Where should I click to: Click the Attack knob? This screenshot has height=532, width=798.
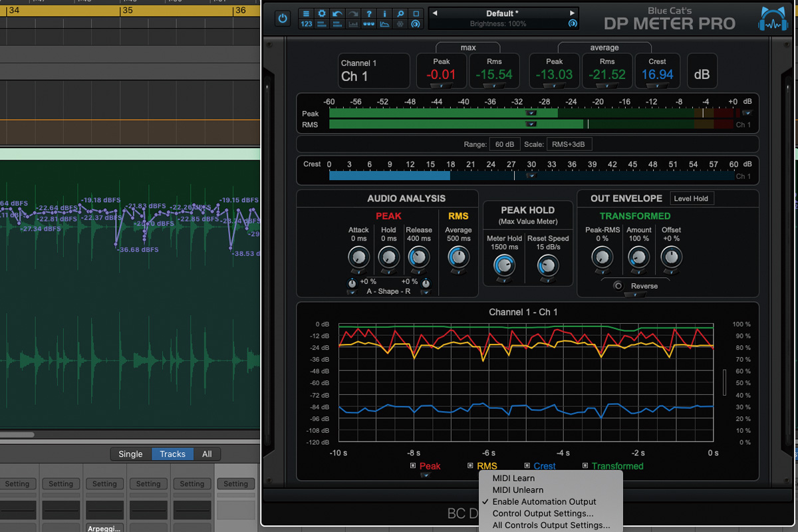click(358, 257)
